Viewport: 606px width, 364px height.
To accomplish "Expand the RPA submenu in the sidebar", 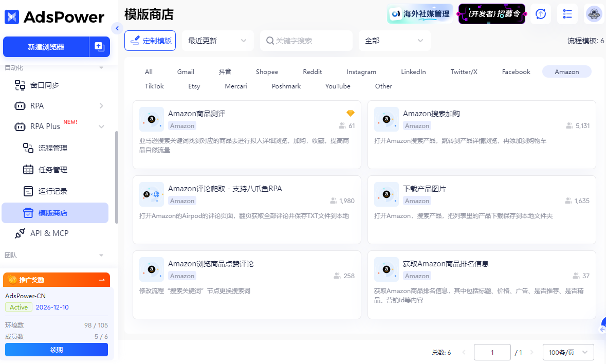I will tap(101, 106).
